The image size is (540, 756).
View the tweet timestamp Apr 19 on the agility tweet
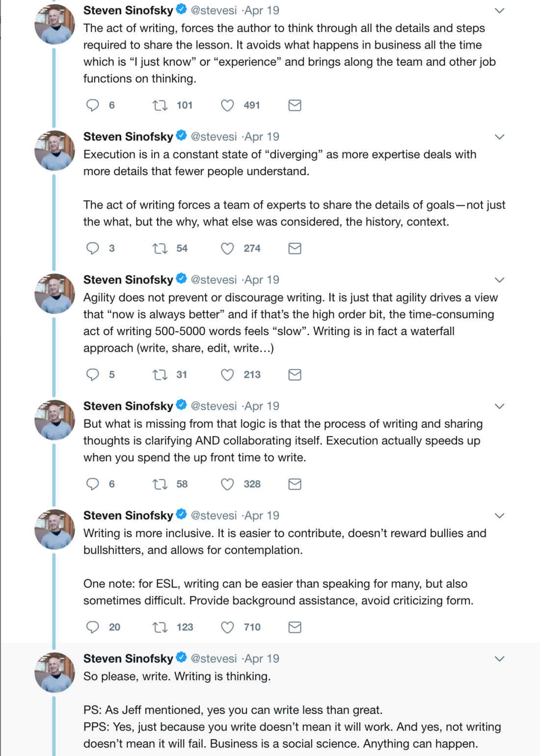point(262,280)
